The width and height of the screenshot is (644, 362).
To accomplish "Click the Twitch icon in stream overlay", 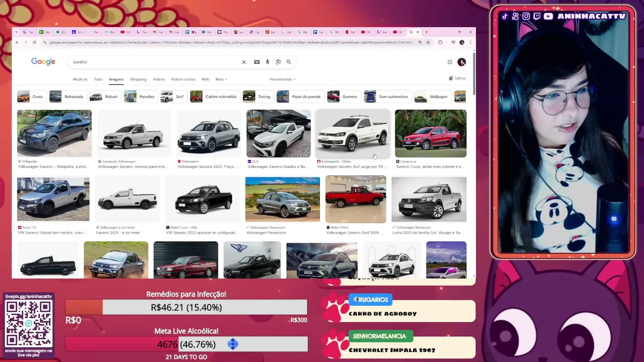I will (536, 16).
